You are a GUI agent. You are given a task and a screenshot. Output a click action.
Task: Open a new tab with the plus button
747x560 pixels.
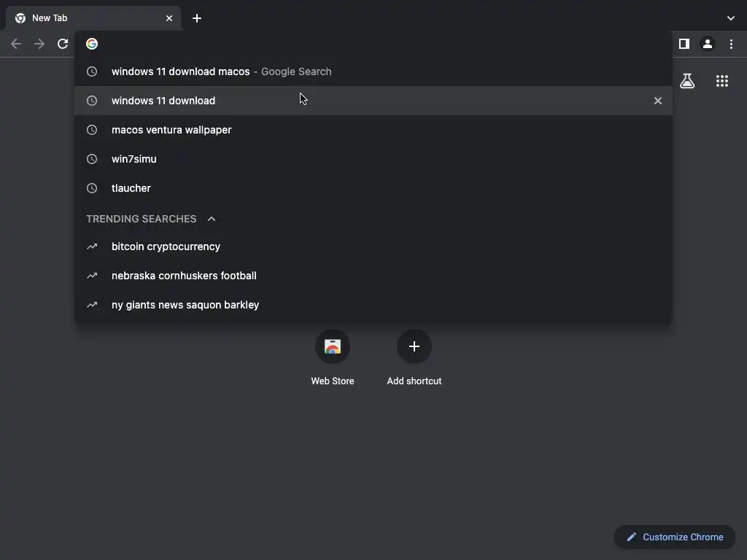(x=197, y=18)
